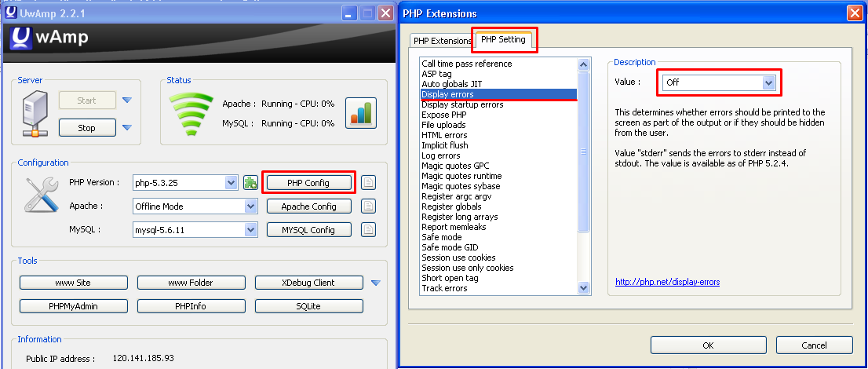Open MYSQL Config button
The image size is (868, 369).
tap(309, 229)
